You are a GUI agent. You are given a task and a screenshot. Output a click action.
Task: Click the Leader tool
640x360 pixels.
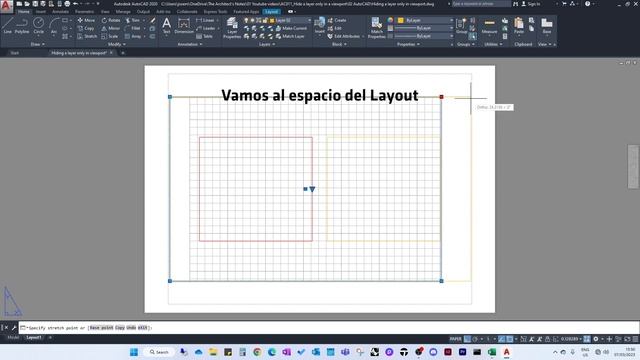click(x=205, y=28)
